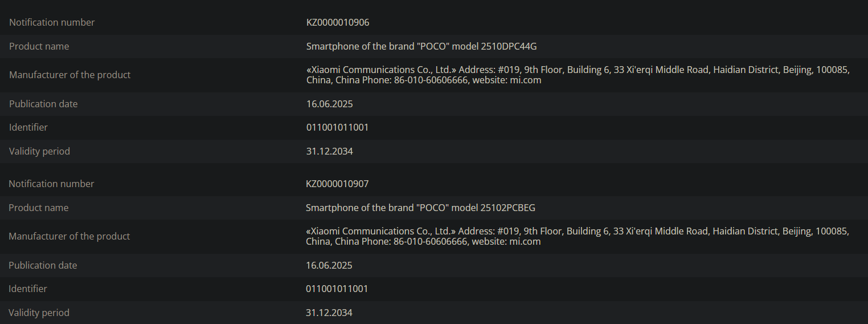868x324 pixels.
Task: Click notification number KZ0000010907
Action: 337,184
